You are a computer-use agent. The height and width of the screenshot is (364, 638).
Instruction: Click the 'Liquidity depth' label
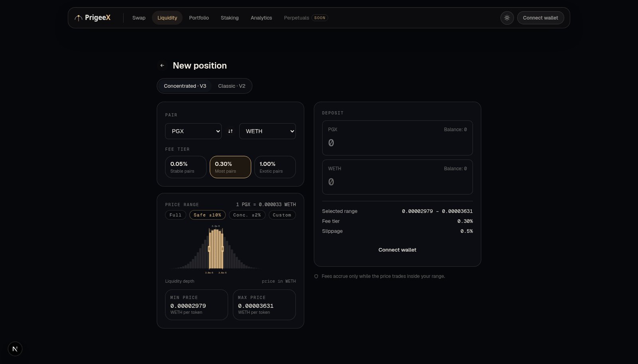tap(180, 281)
